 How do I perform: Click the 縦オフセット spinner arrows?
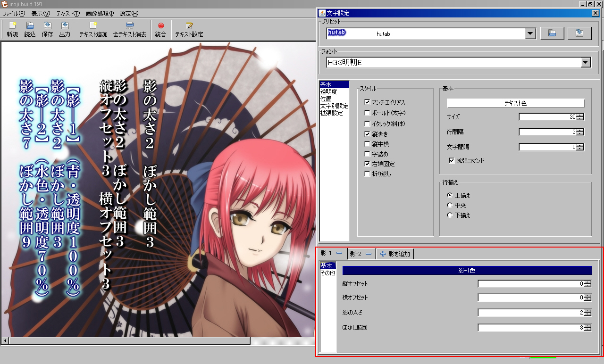tap(587, 284)
